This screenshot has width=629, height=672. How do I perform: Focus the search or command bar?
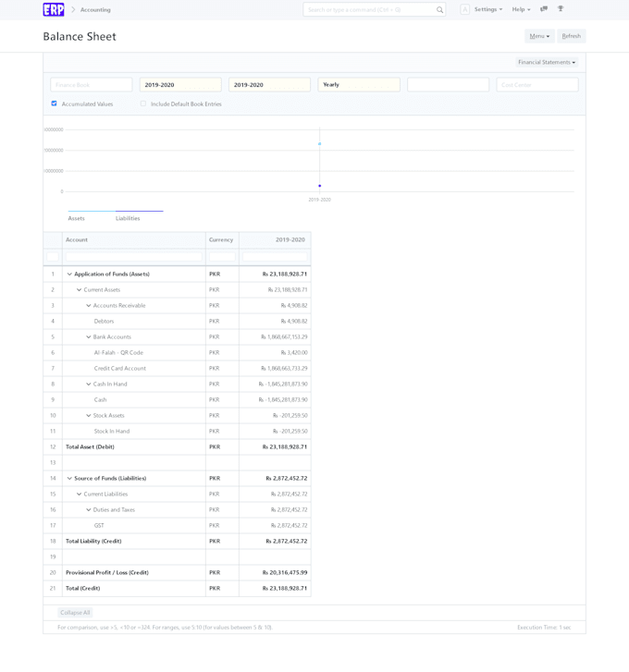[374, 10]
